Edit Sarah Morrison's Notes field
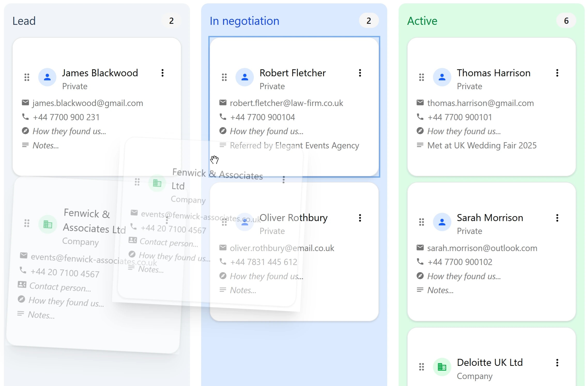 pyautogui.click(x=440, y=290)
